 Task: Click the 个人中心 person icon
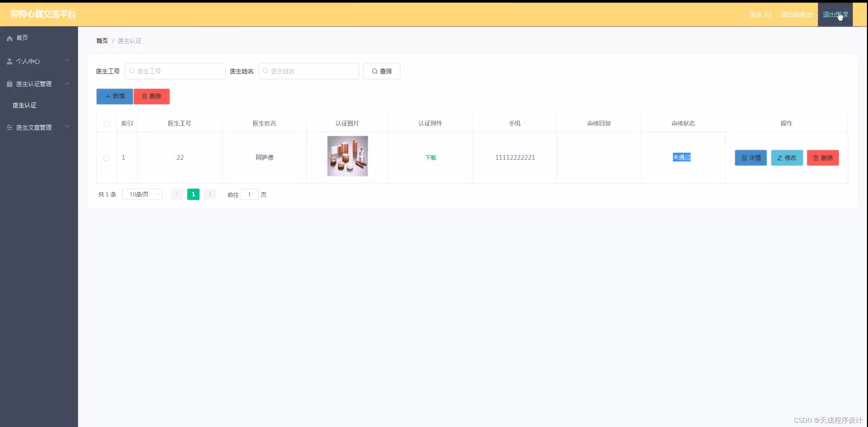click(x=9, y=61)
